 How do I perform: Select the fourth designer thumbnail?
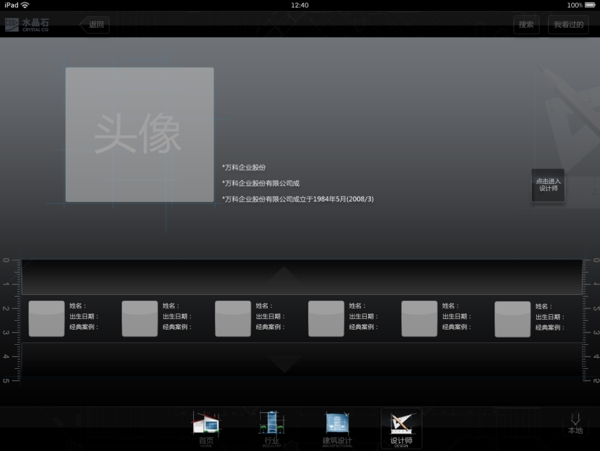[326, 319]
